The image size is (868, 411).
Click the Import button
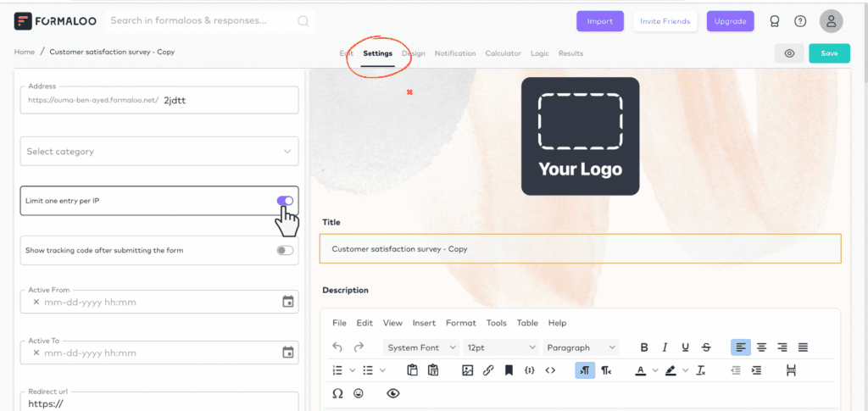[x=600, y=21]
